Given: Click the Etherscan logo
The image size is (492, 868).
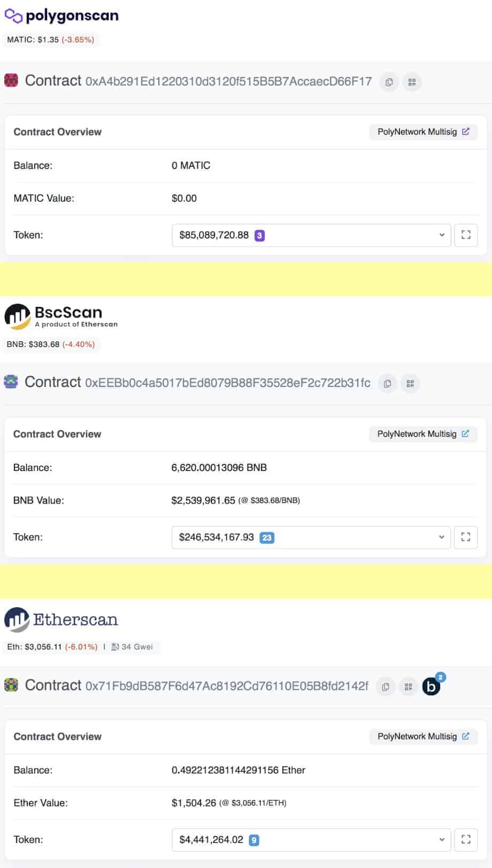Looking at the screenshot, I should 61,620.
